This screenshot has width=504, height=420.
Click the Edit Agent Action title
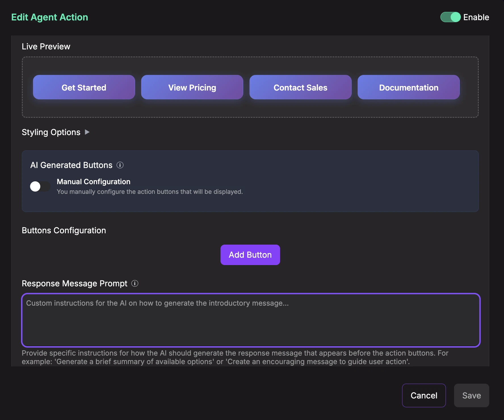(50, 17)
